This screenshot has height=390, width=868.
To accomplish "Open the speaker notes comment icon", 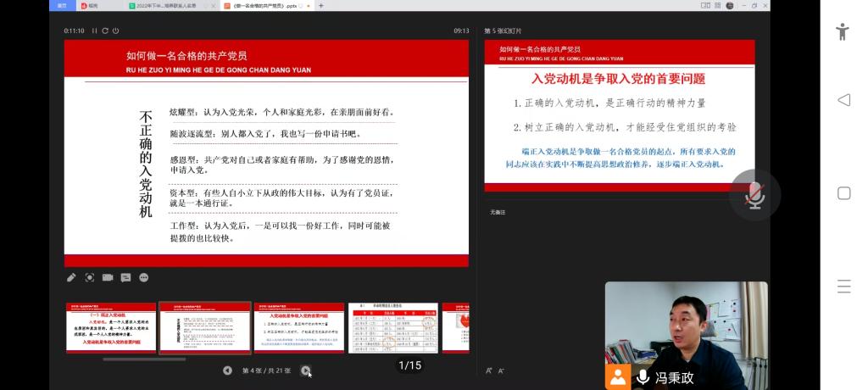I will [x=125, y=277].
